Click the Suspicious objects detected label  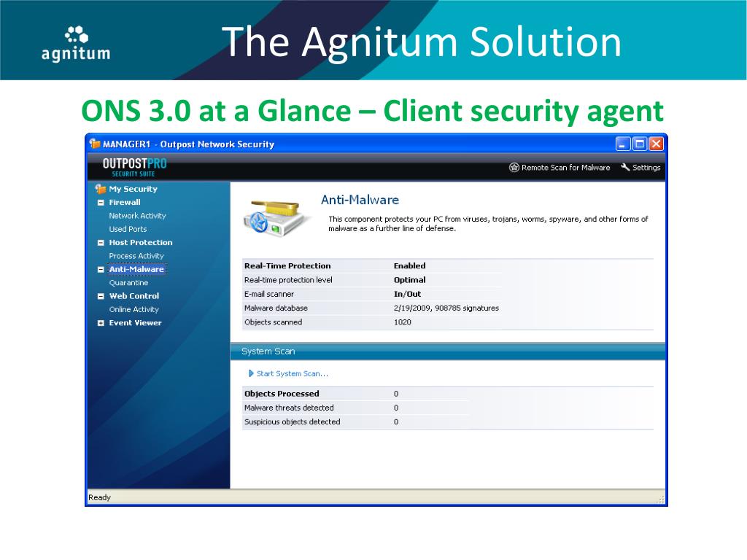(292, 421)
